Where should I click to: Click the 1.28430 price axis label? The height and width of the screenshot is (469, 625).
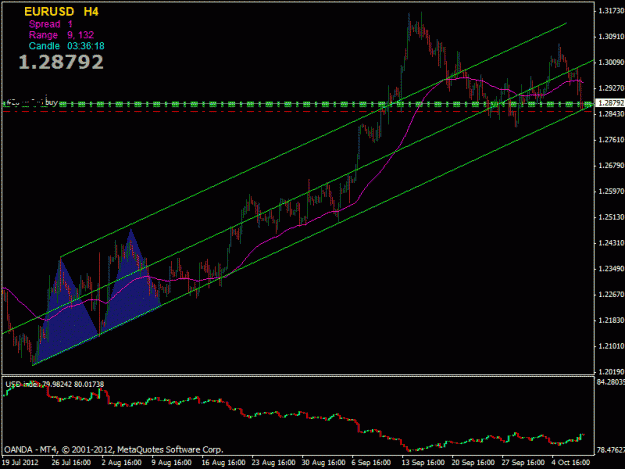click(x=611, y=114)
